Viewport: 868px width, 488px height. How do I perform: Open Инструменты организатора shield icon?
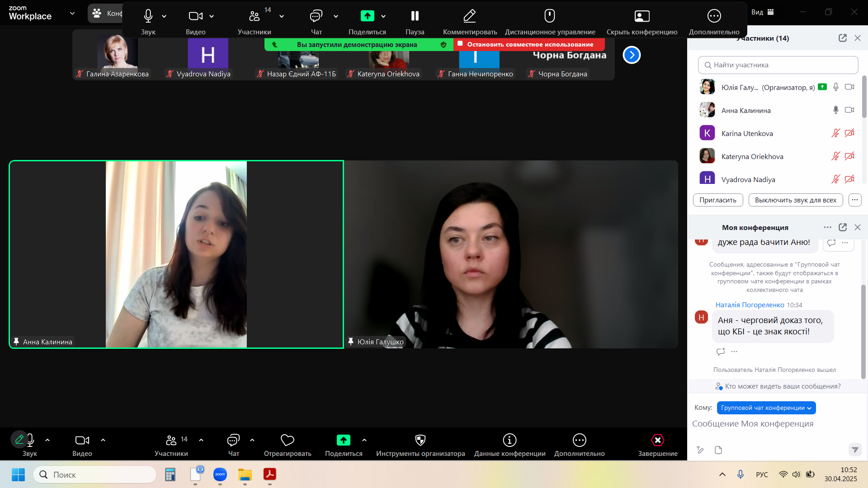[420, 441]
